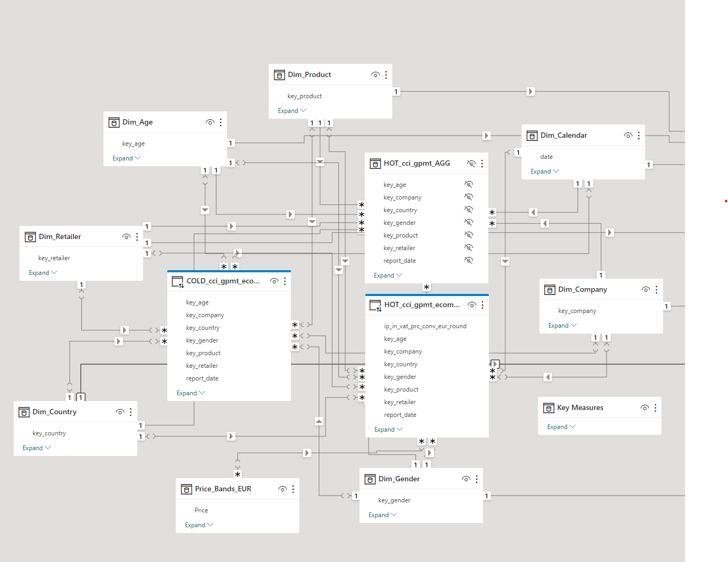Open more options for Dim_Company table
Viewport: 728px width, 562px height.
pyautogui.click(x=656, y=290)
